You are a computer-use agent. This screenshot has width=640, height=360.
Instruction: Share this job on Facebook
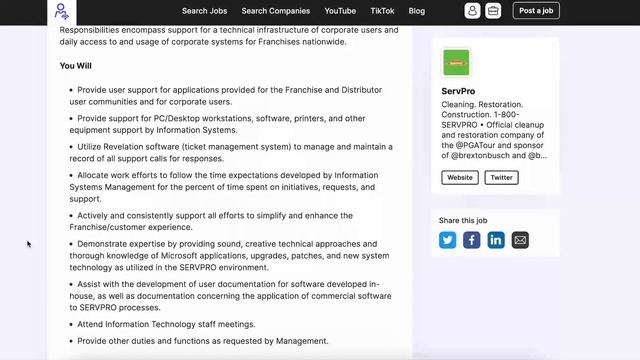tap(471, 240)
